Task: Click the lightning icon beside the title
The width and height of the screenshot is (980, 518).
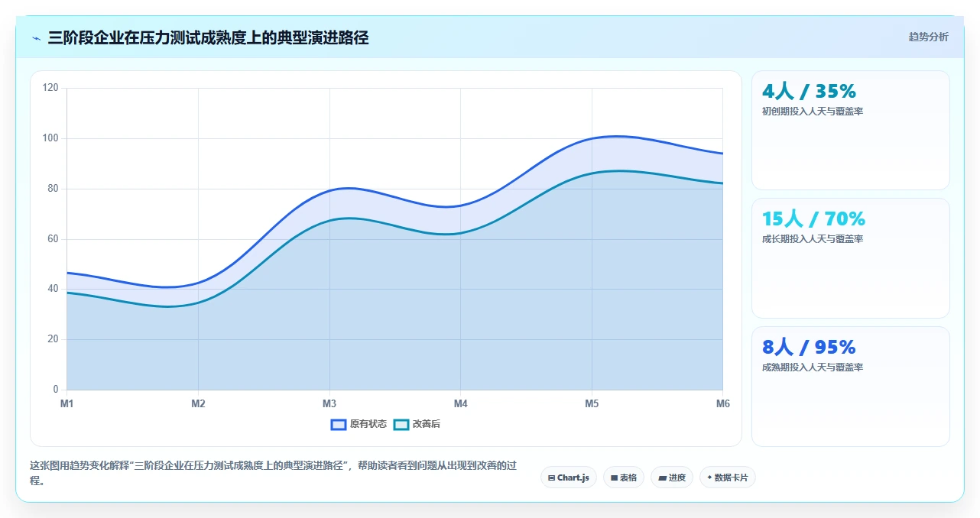Action: click(x=36, y=38)
